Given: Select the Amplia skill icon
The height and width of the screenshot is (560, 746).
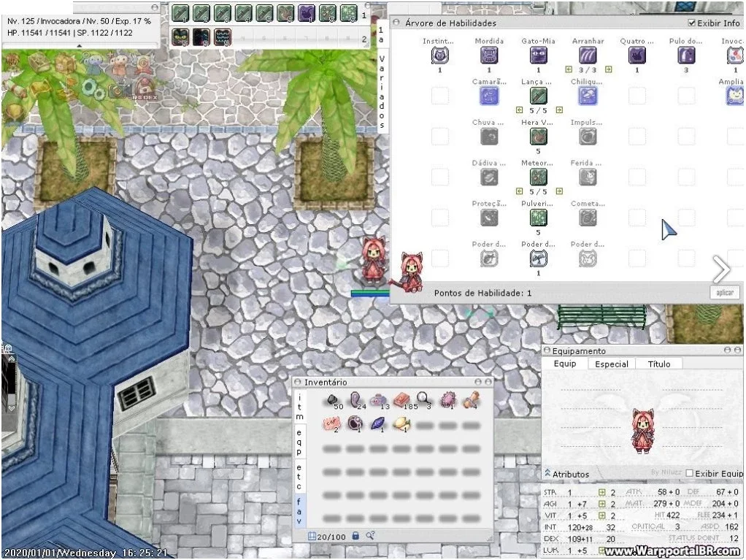Looking at the screenshot, I should pos(735,96).
